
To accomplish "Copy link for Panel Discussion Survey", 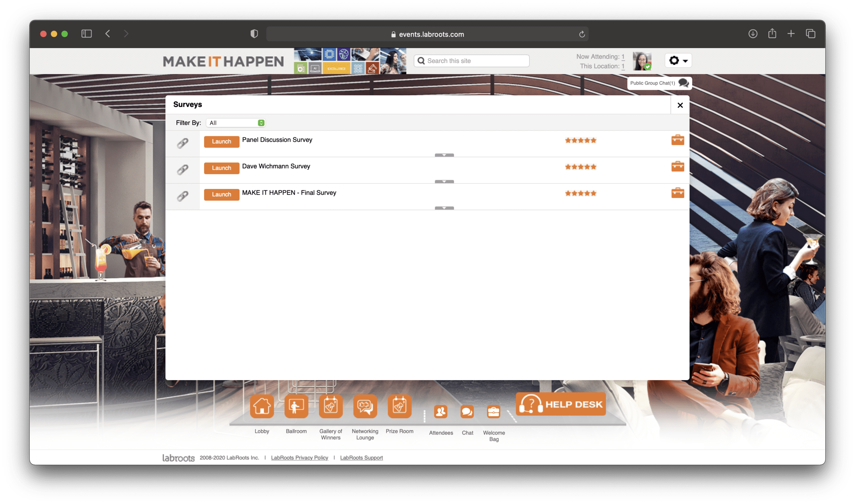I will click(182, 143).
